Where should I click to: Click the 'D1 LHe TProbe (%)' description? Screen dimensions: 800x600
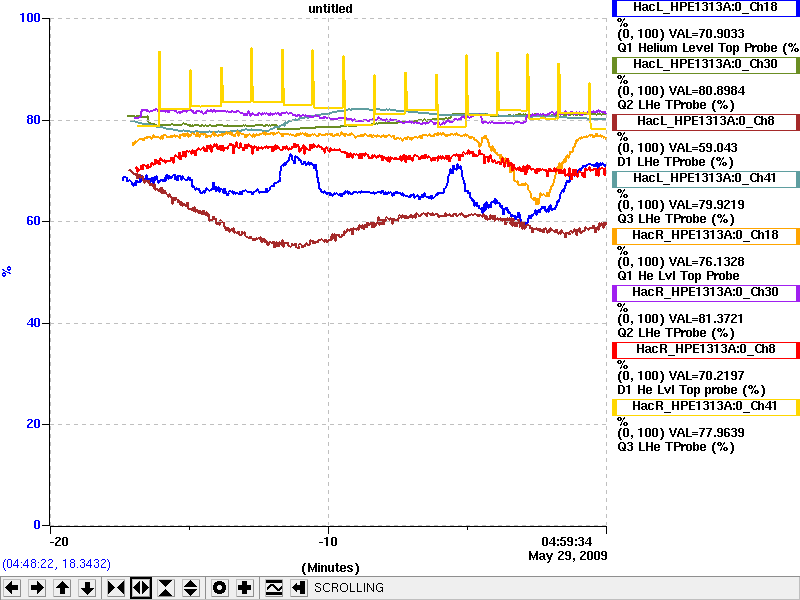(x=676, y=162)
